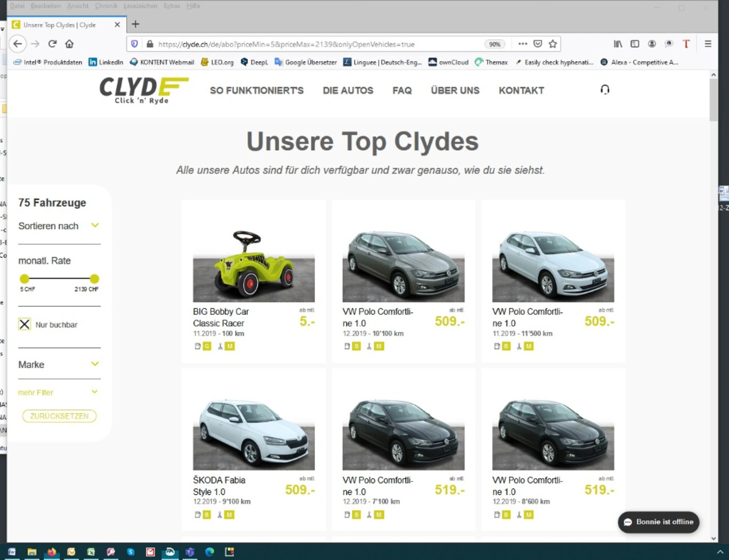
Task: Open the Firefox hamburger menu
Action: 708,44
